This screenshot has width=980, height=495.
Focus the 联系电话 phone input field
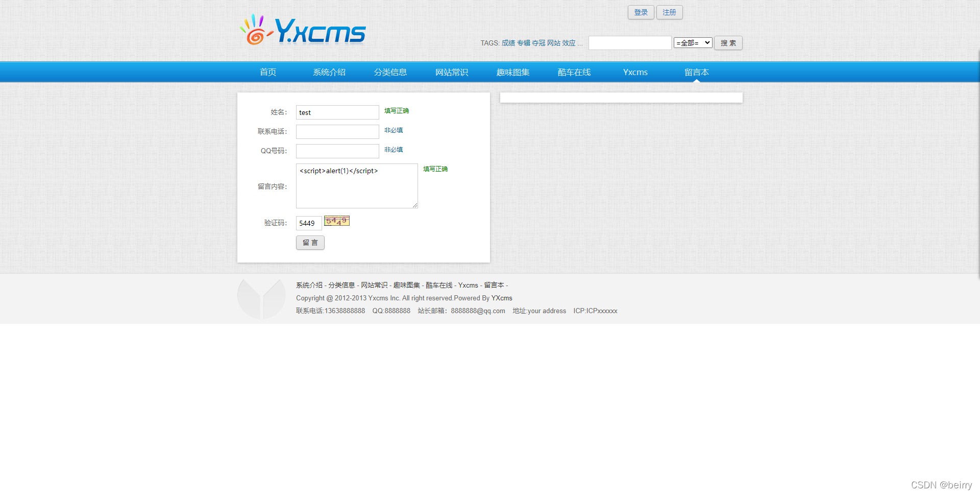[337, 132]
